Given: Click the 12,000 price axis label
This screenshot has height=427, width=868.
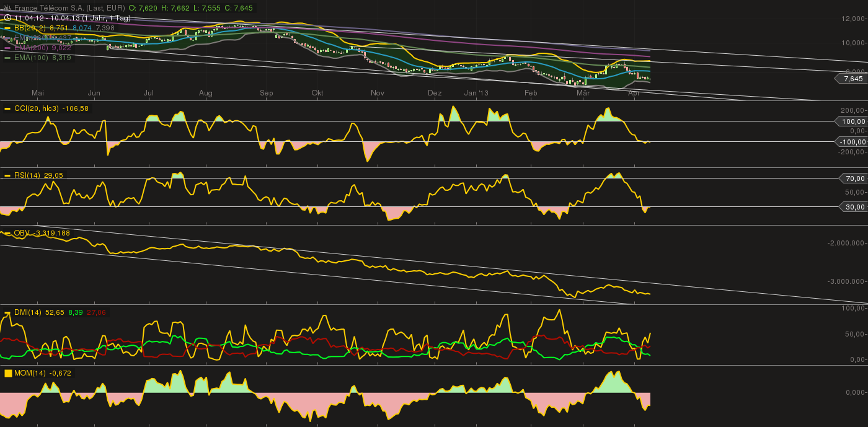Looking at the screenshot, I should (854, 19).
